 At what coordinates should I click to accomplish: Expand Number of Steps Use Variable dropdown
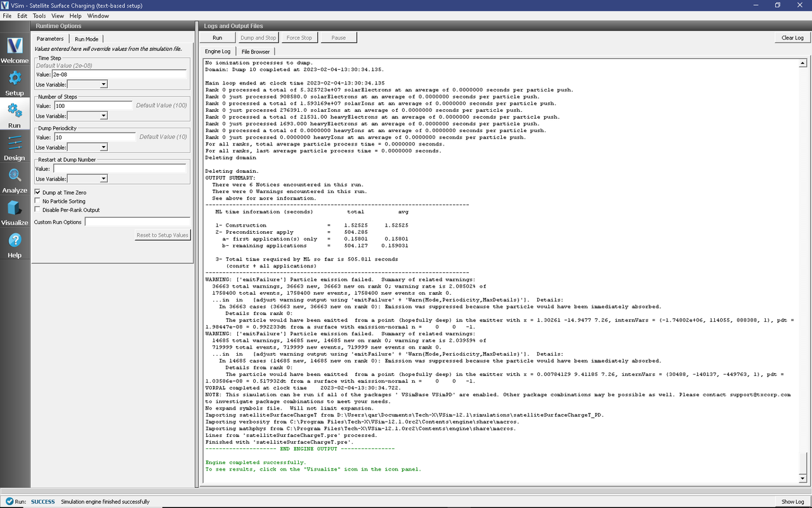pyautogui.click(x=88, y=116)
